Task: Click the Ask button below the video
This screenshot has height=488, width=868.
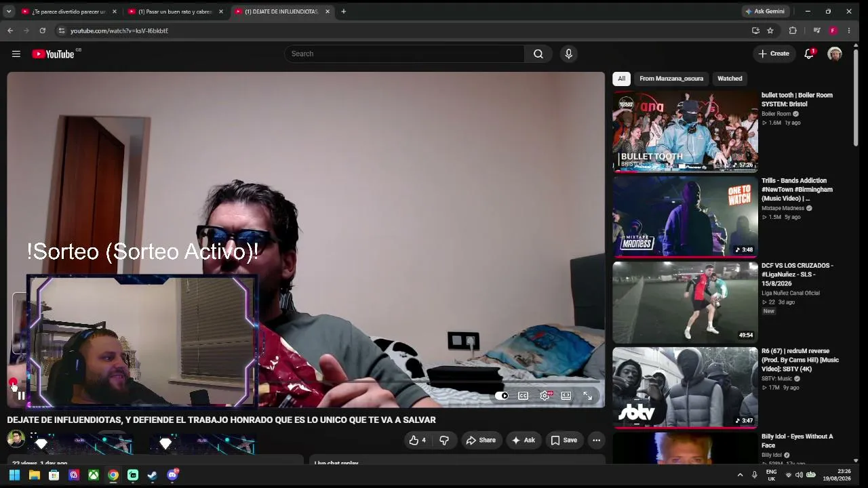Action: tap(524, 441)
